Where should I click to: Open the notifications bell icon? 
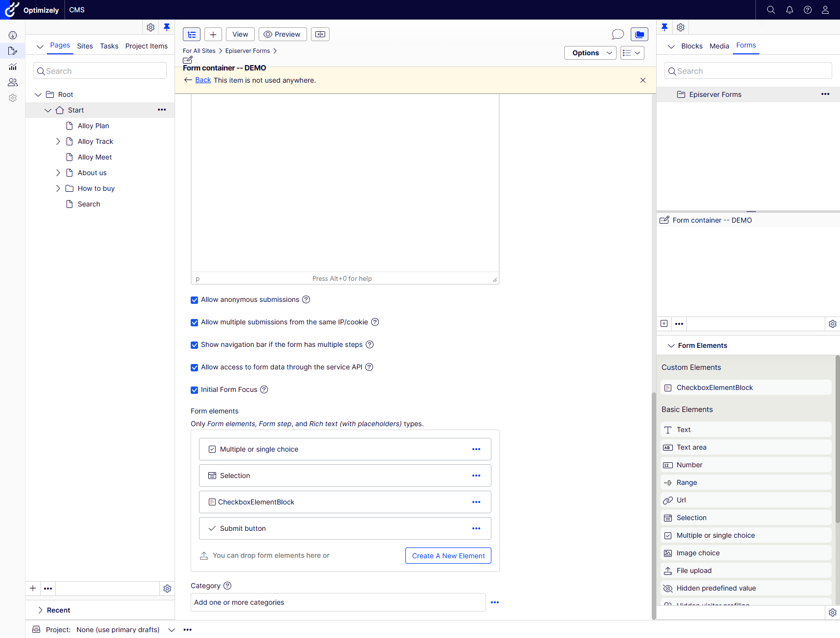click(x=789, y=10)
